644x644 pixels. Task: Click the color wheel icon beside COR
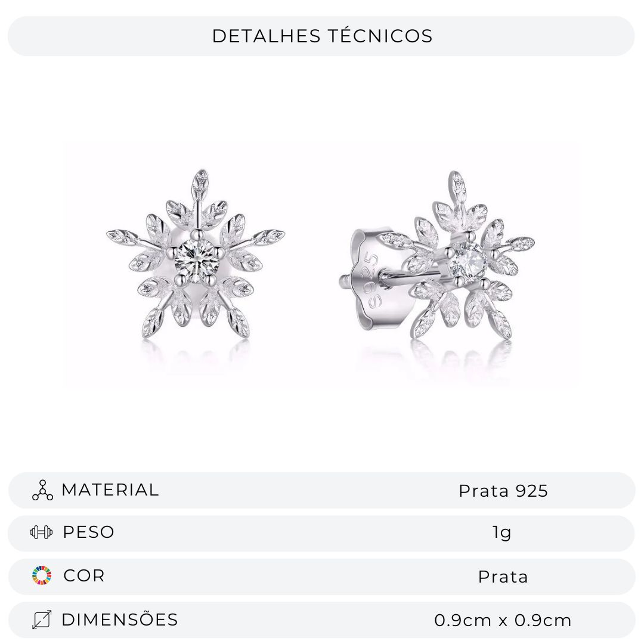click(42, 575)
